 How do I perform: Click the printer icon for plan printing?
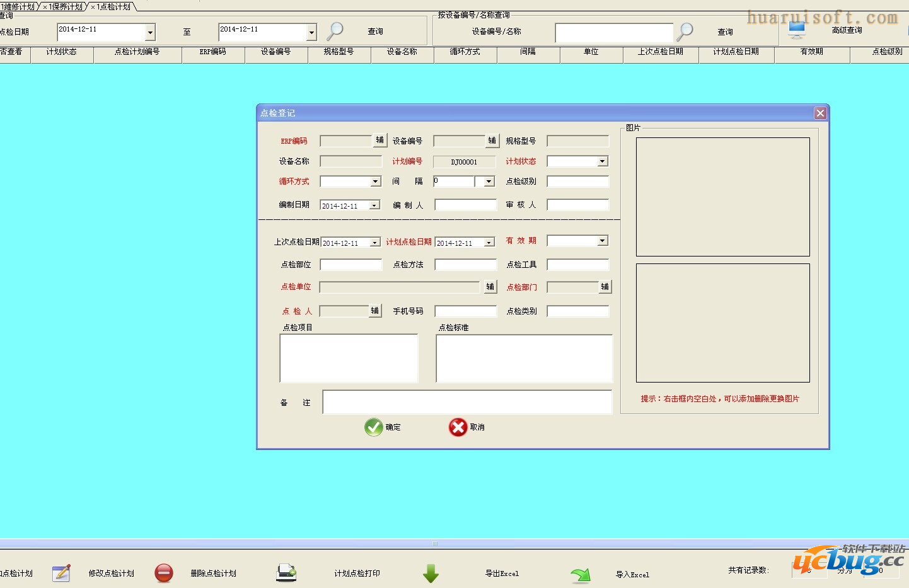click(x=286, y=573)
